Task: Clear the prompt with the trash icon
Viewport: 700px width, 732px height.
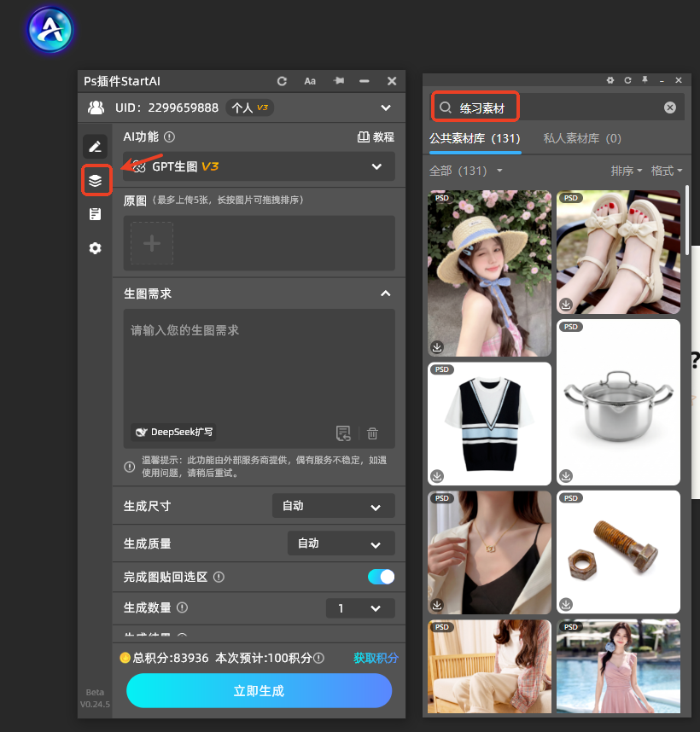Action: tap(372, 433)
